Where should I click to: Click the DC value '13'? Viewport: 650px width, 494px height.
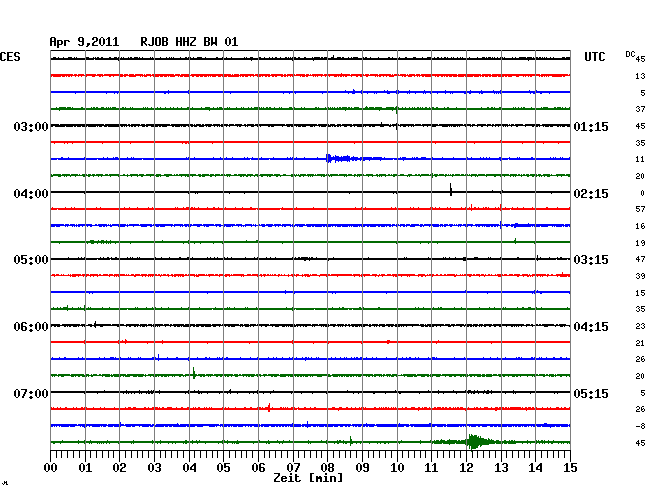click(x=640, y=76)
